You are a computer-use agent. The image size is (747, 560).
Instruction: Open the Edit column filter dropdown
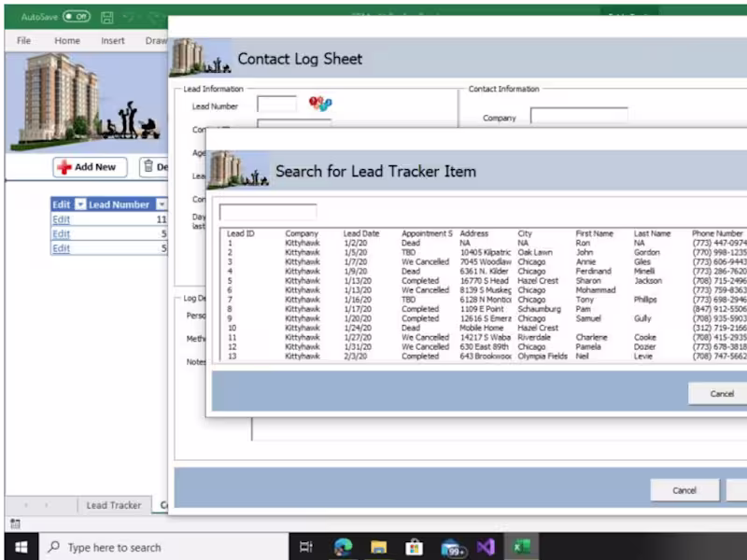click(x=80, y=204)
